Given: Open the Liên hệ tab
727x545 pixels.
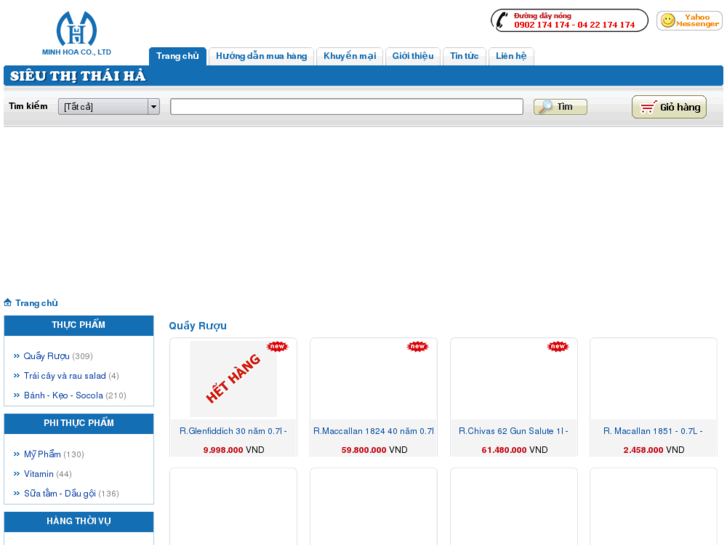Looking at the screenshot, I should [x=511, y=56].
